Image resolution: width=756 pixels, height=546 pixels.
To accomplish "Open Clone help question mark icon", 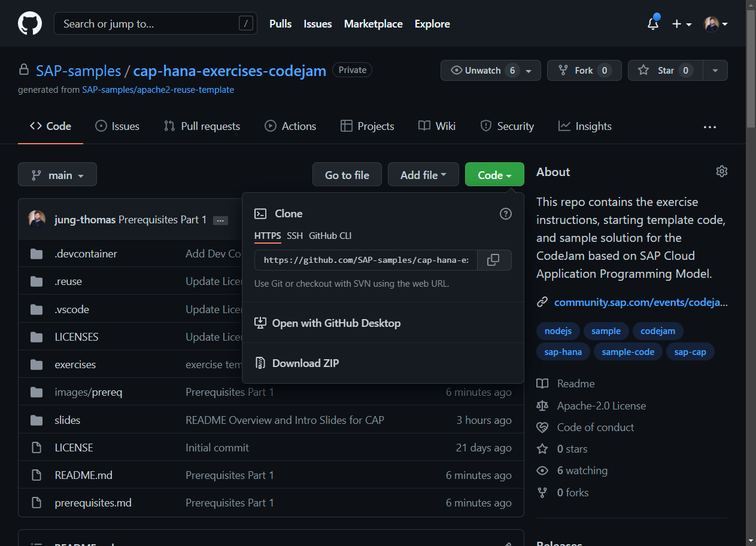I will (x=506, y=214).
